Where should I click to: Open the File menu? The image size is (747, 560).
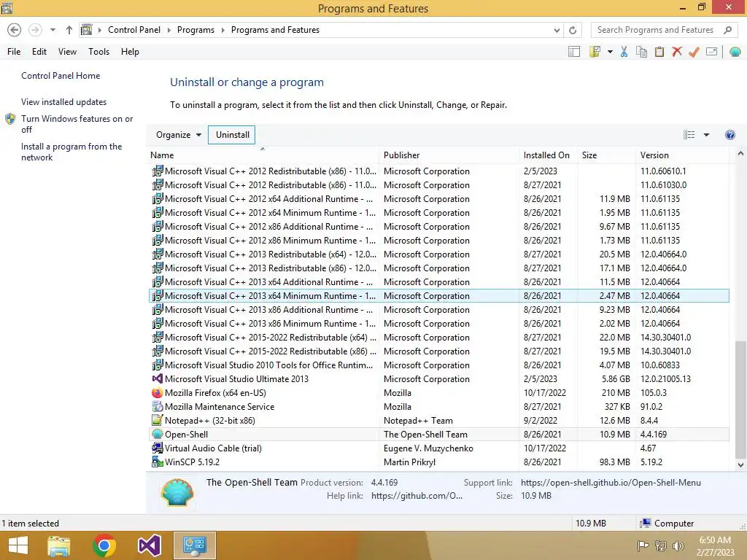click(14, 52)
